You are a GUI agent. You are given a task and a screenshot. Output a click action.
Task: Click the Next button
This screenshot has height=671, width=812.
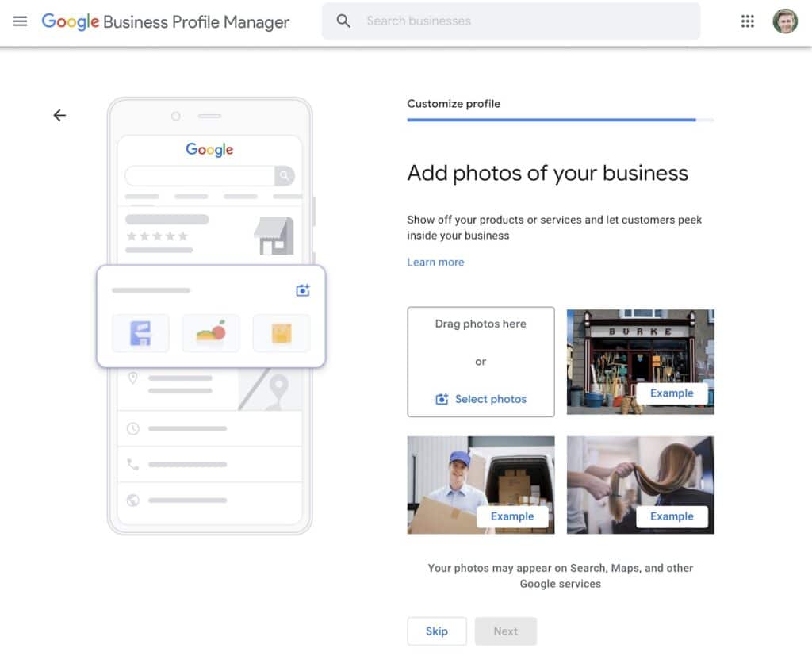pyautogui.click(x=505, y=631)
